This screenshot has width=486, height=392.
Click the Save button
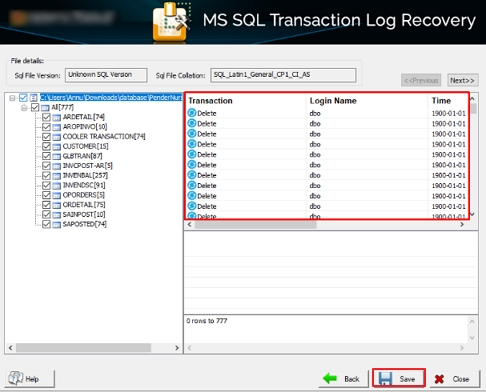399,378
